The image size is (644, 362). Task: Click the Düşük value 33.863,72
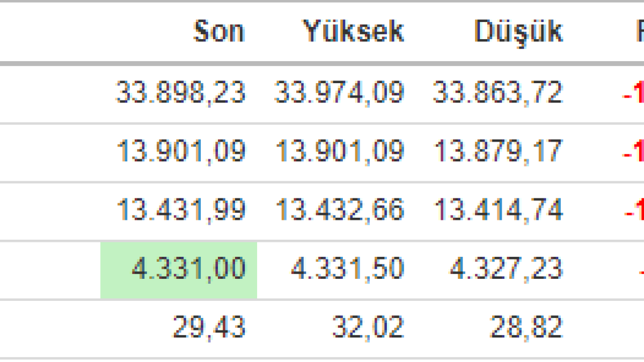(x=498, y=93)
